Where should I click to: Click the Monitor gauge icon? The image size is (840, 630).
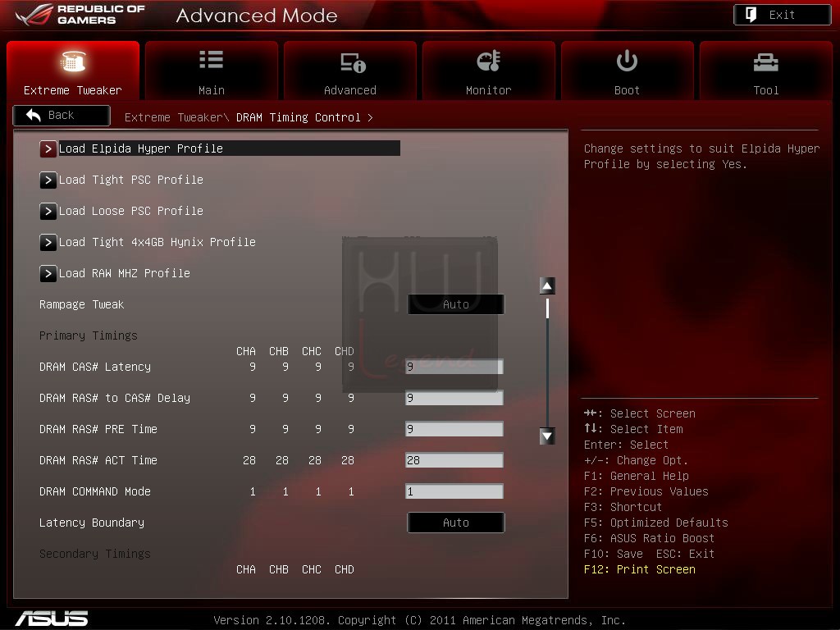pyautogui.click(x=489, y=61)
